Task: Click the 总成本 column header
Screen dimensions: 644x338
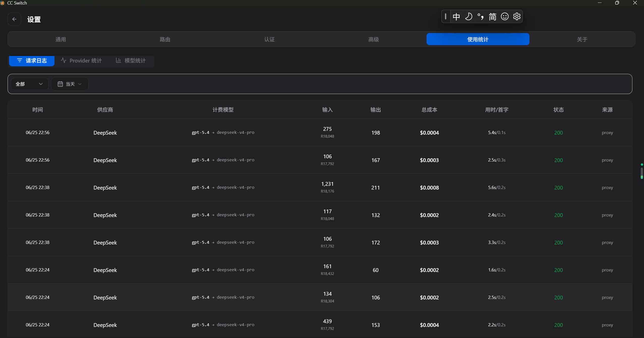Action: click(x=429, y=110)
